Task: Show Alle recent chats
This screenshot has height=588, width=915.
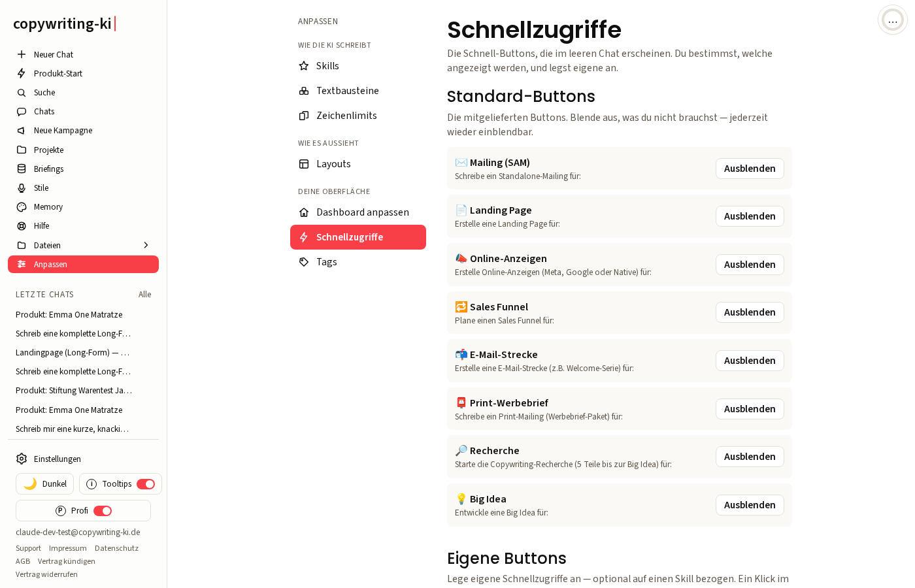Action: (x=145, y=295)
